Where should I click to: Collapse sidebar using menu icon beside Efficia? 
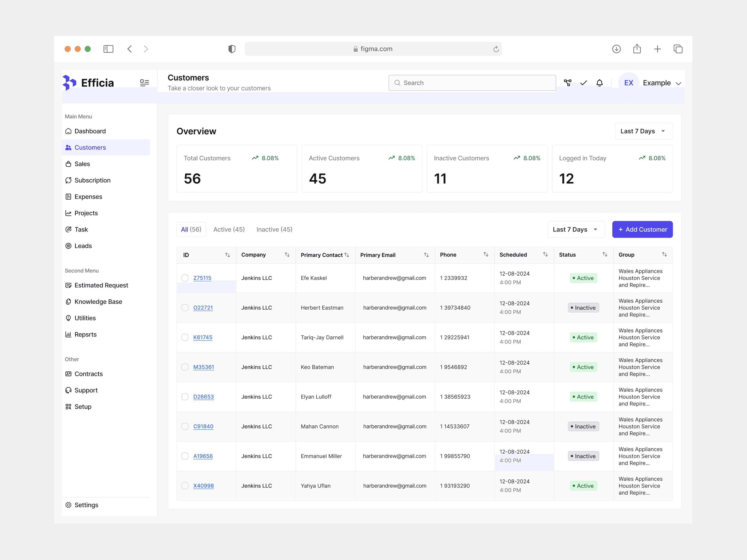coord(144,83)
